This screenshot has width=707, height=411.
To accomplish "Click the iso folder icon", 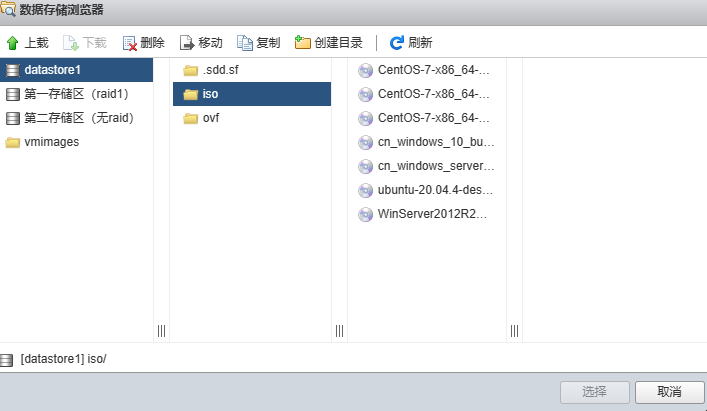I will pyautogui.click(x=191, y=94).
